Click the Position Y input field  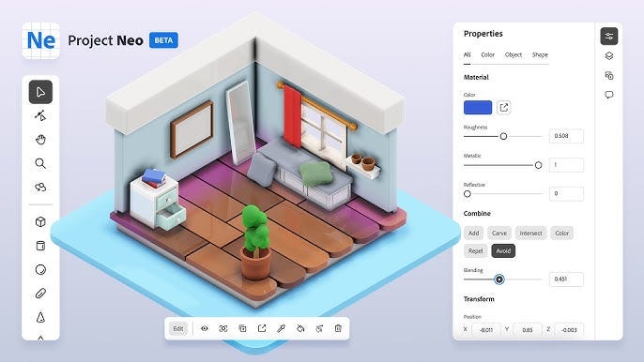pyautogui.click(x=528, y=329)
